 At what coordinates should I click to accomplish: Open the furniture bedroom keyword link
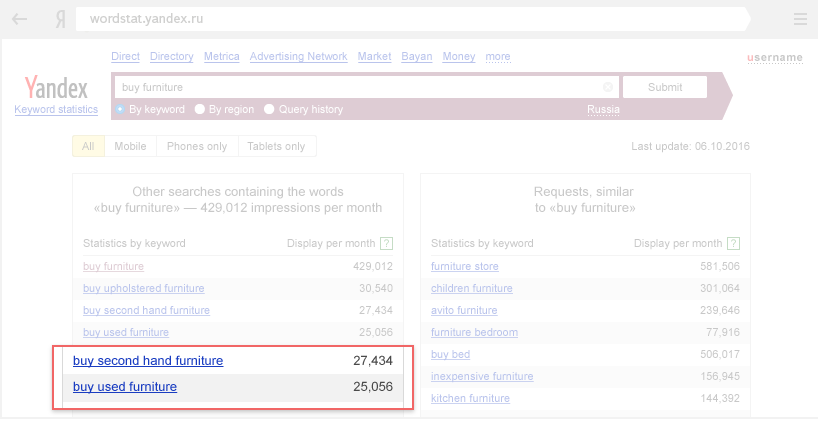(474, 332)
